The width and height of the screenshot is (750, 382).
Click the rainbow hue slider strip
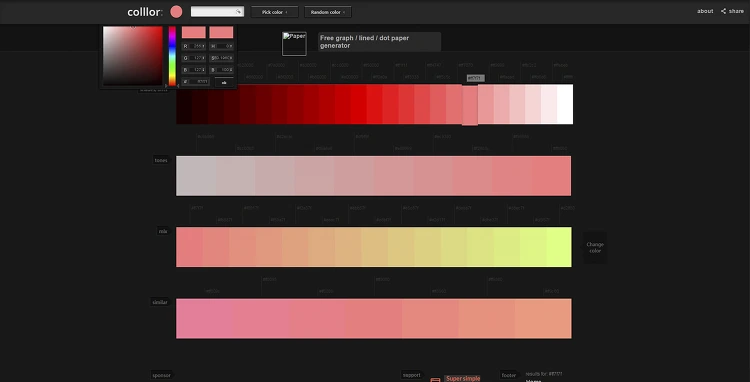(172, 56)
